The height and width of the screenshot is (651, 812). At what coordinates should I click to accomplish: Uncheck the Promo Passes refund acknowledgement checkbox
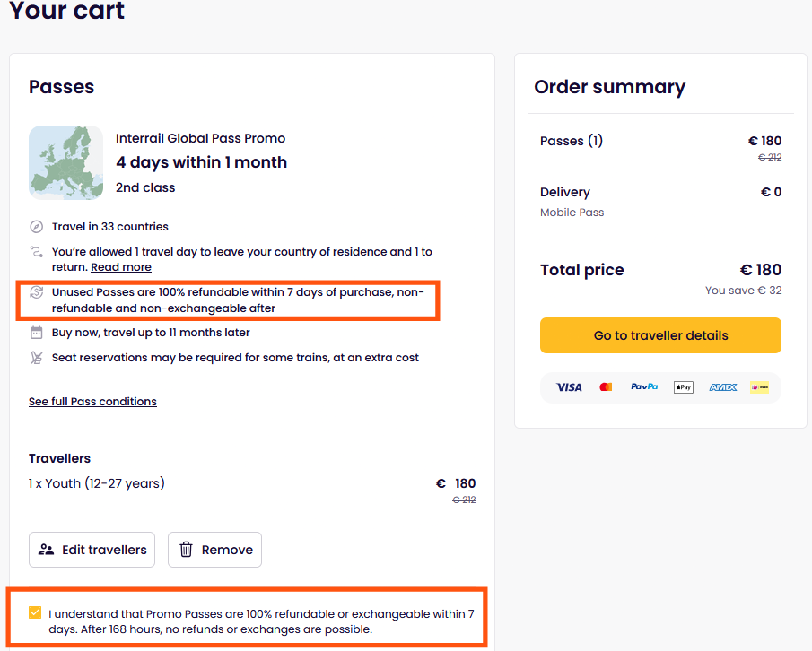coord(35,612)
